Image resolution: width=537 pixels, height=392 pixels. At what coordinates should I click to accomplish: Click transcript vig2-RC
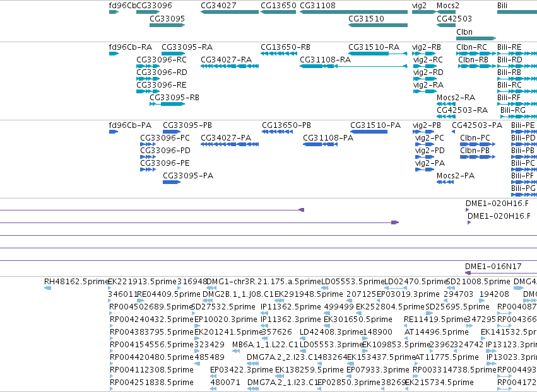425,66
